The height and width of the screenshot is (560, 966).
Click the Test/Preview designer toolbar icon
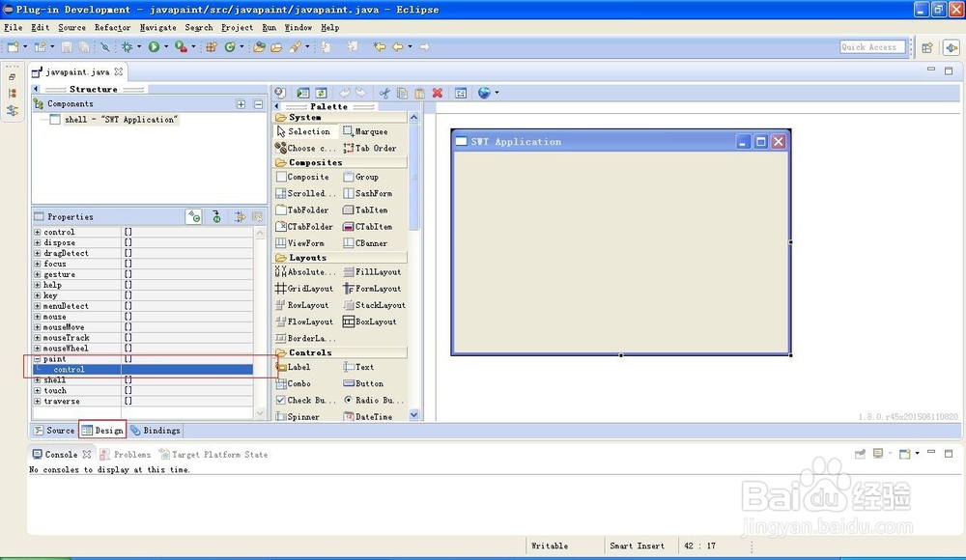pos(303,93)
